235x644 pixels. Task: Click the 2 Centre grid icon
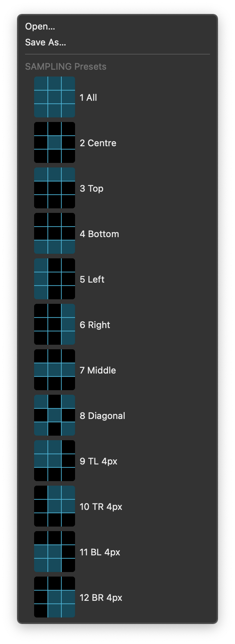coord(55,142)
